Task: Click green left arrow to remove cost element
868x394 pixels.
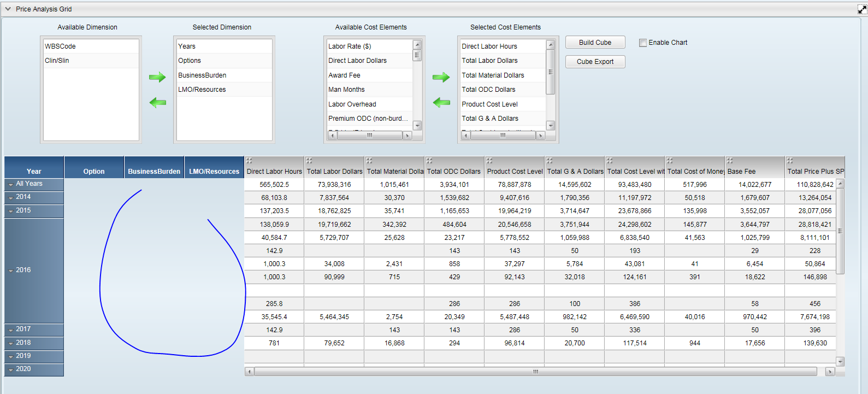Action: coord(441,102)
